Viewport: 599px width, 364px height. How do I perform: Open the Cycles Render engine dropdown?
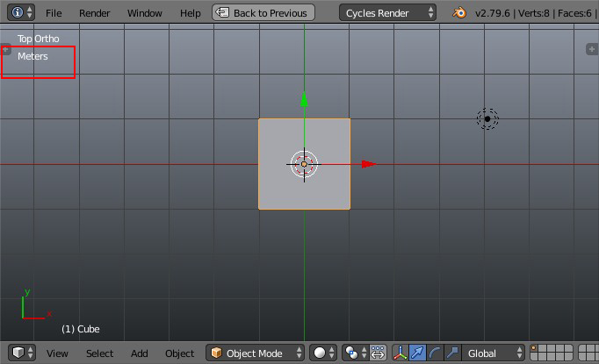click(387, 13)
